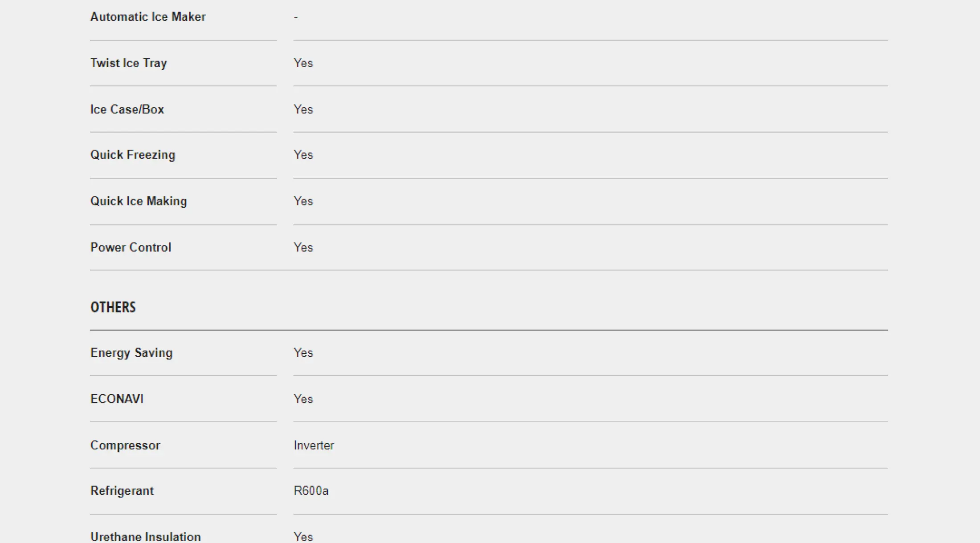Click the Yes value for Twist Ice Tray
Image resolution: width=980 pixels, height=543 pixels.
point(303,63)
